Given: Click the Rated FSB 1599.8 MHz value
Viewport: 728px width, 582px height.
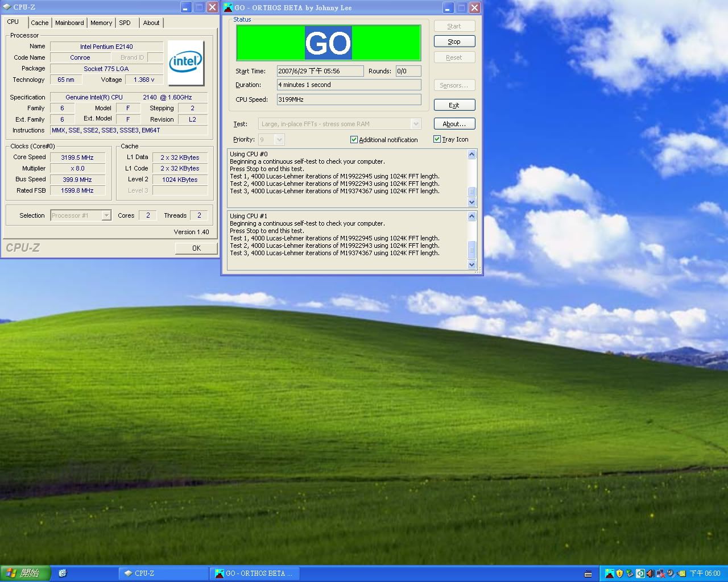Looking at the screenshot, I should pos(77,190).
